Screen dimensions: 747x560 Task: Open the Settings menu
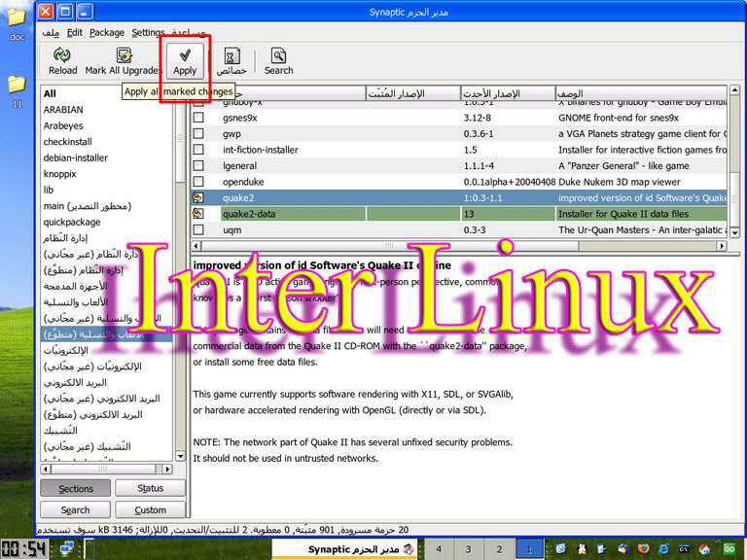coord(148,32)
